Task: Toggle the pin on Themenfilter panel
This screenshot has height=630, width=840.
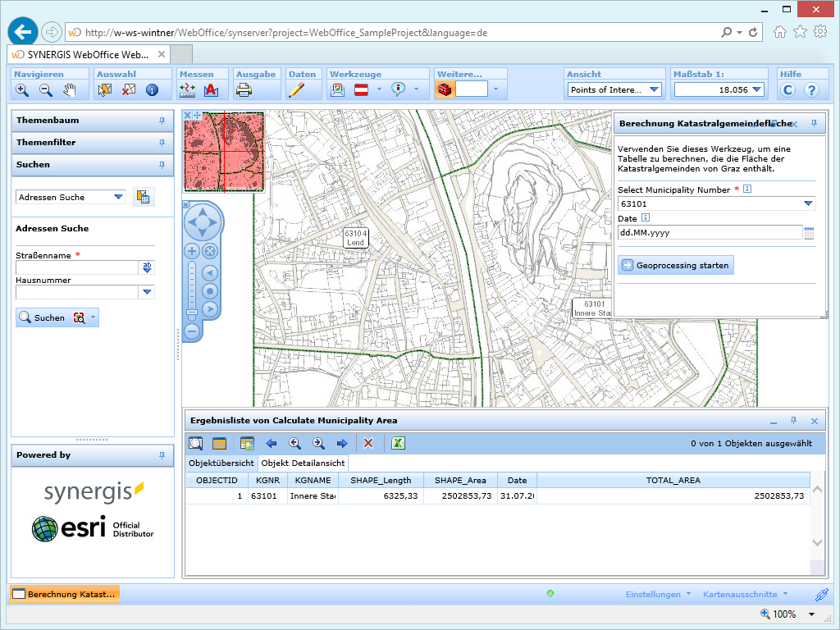Action: (162, 143)
